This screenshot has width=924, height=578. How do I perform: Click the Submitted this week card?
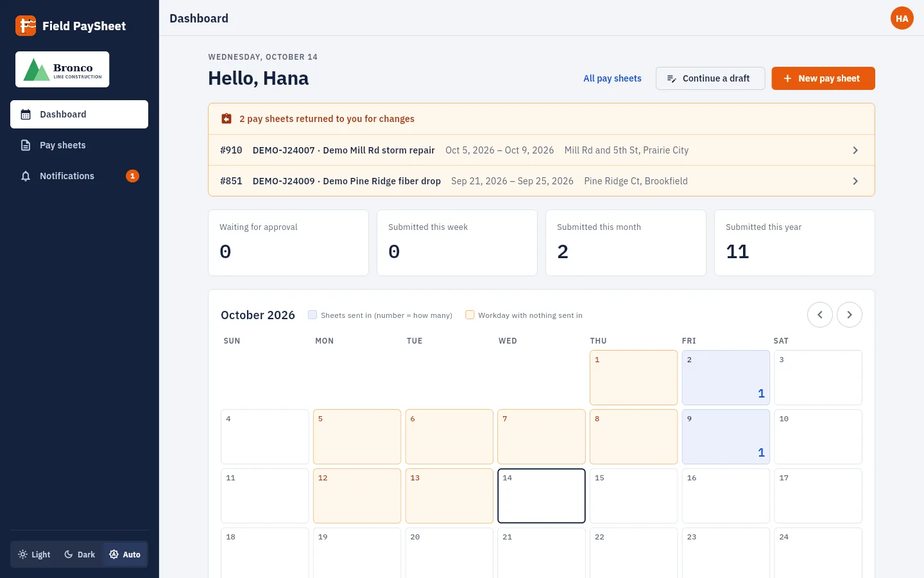click(457, 243)
